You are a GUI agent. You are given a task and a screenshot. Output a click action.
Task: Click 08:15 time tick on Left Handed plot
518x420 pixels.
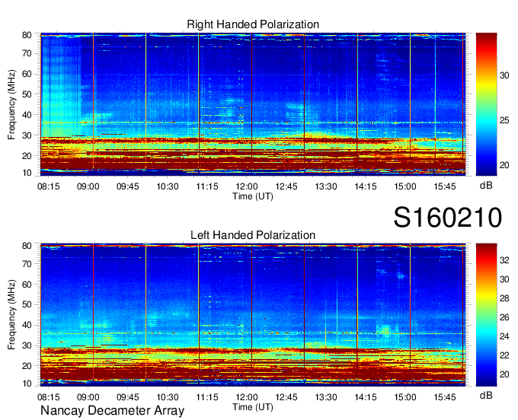click(49, 397)
